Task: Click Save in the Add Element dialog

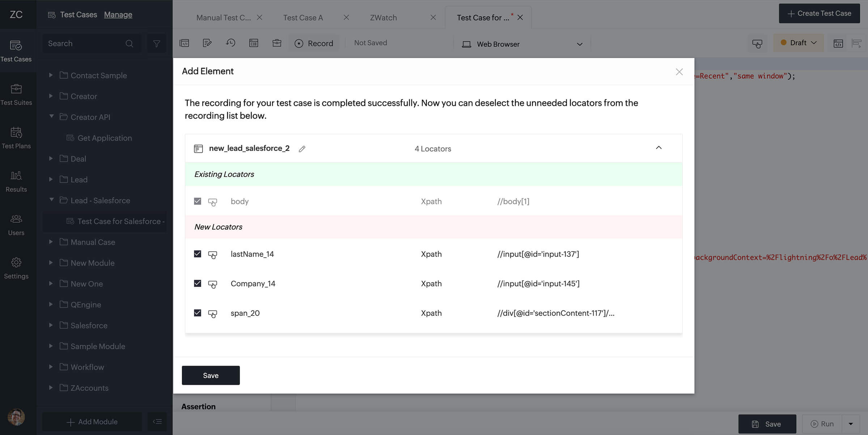Action: tap(210, 375)
